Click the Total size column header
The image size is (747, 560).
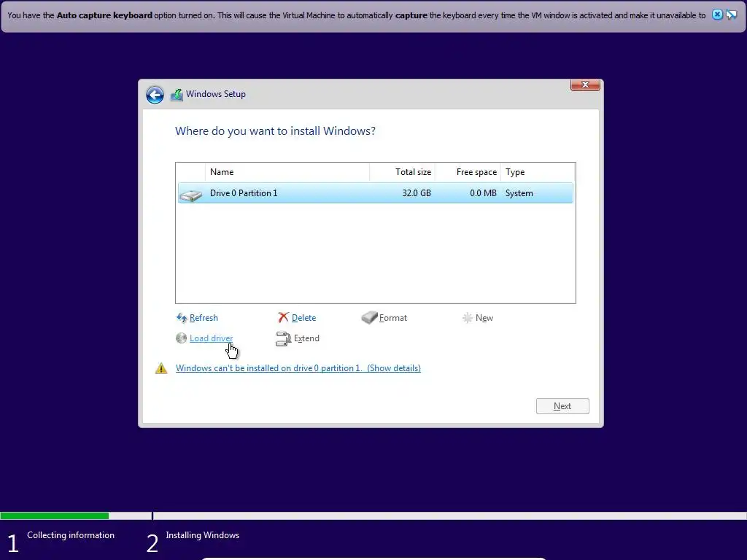[403, 172]
